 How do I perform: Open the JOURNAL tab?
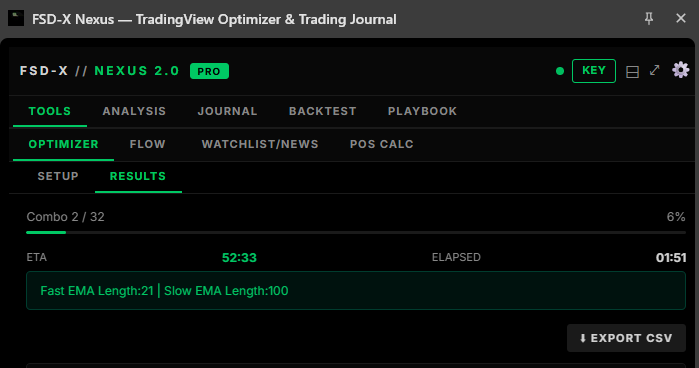pyautogui.click(x=227, y=111)
